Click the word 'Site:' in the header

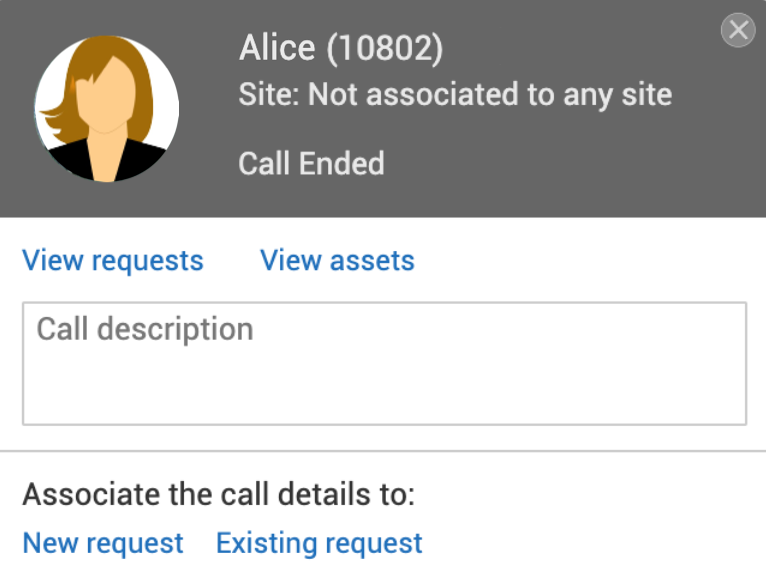pyautogui.click(x=269, y=95)
